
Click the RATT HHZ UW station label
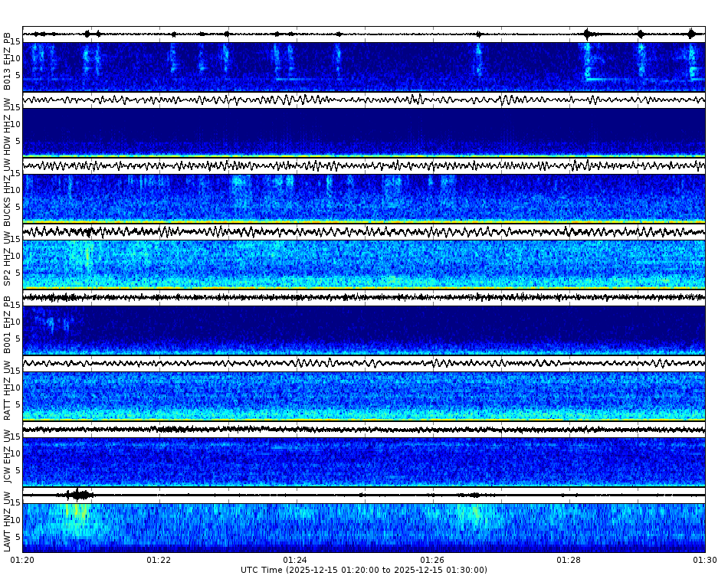click(8, 391)
